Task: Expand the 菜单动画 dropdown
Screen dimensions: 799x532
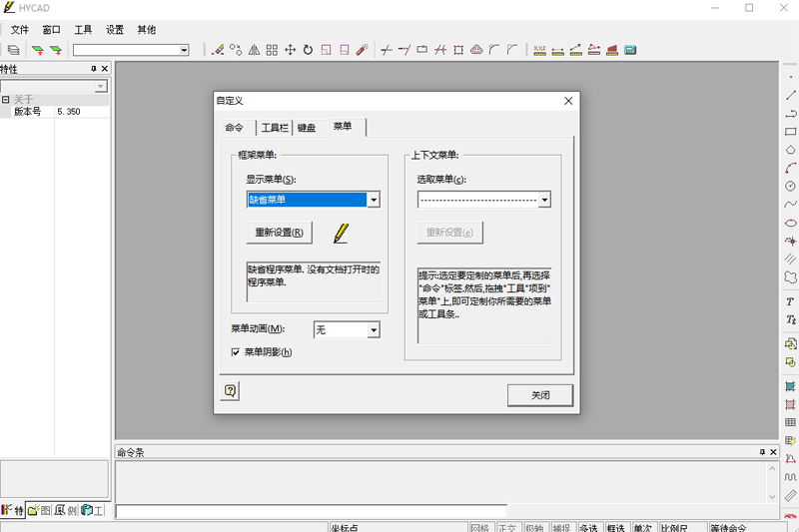Action: click(374, 329)
